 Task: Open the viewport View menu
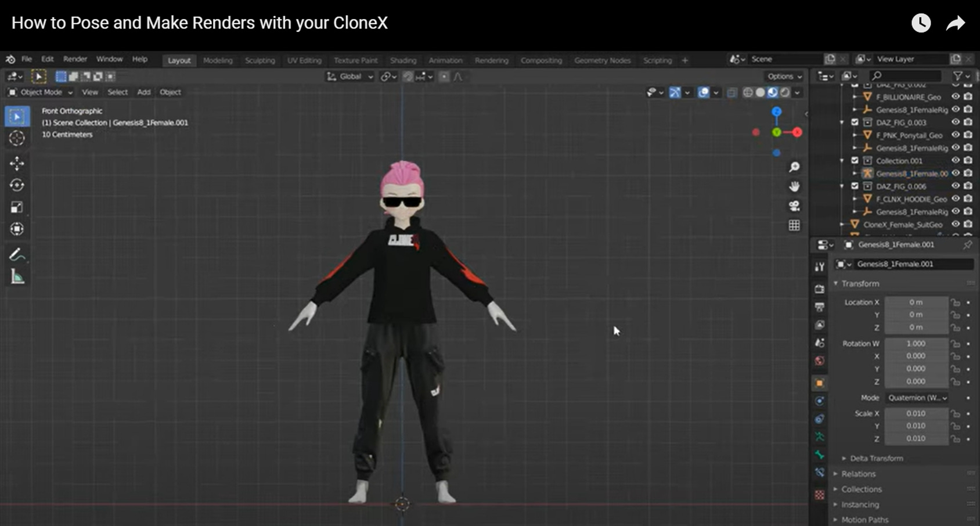89,92
